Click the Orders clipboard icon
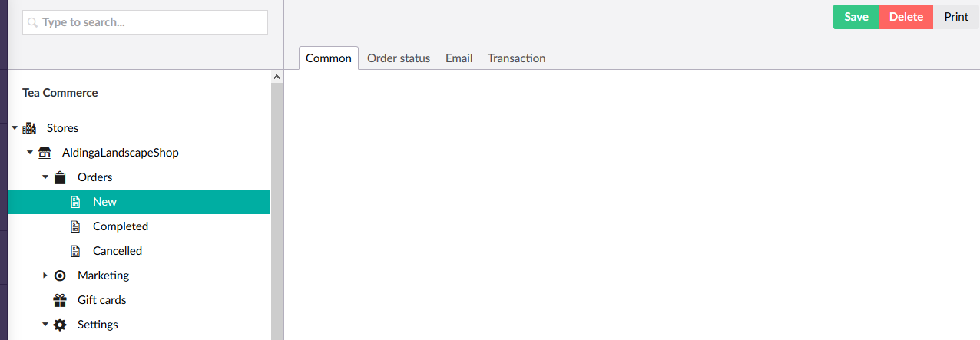 coord(60,177)
